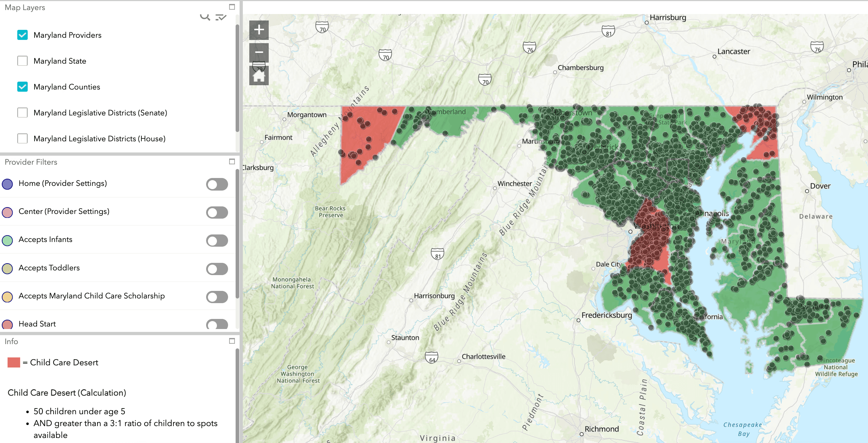The image size is (868, 443).
Task: Click the layer list options icon
Action: click(221, 17)
